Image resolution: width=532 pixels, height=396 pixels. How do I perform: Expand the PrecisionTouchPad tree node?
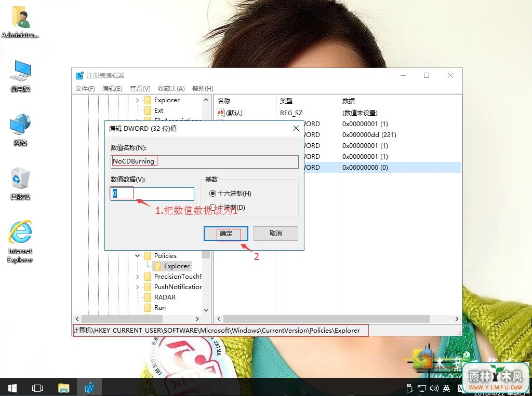click(x=137, y=277)
